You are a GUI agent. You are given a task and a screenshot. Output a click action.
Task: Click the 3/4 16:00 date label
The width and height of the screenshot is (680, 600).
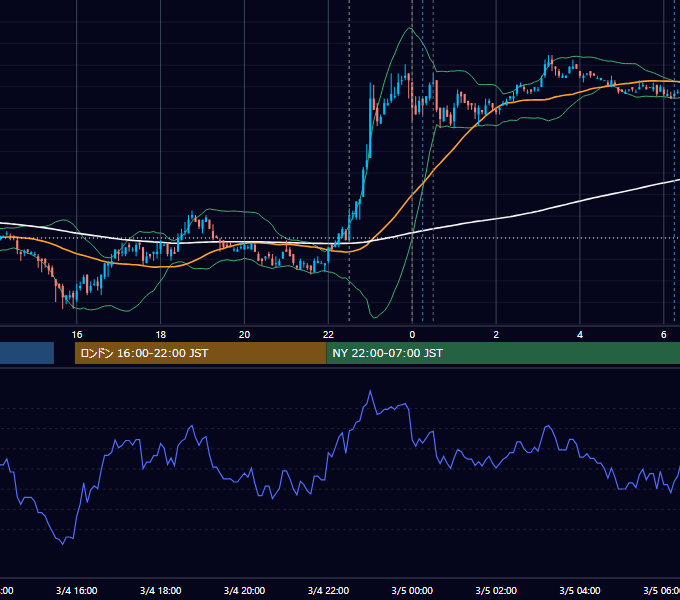[x=77, y=590]
